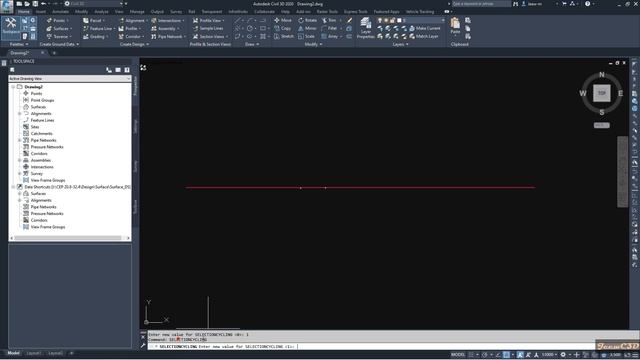Expand the Draw panel dropdown

tap(252, 44)
